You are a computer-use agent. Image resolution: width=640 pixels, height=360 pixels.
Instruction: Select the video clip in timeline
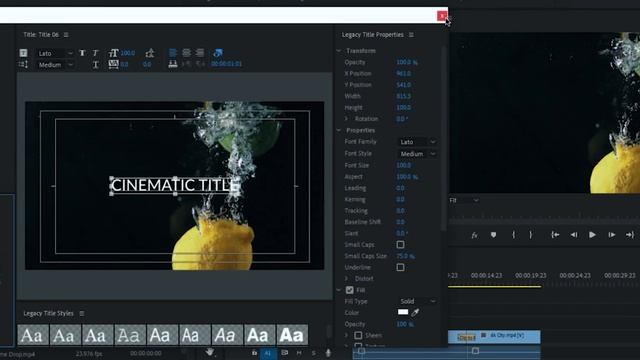pyautogui.click(x=494, y=336)
